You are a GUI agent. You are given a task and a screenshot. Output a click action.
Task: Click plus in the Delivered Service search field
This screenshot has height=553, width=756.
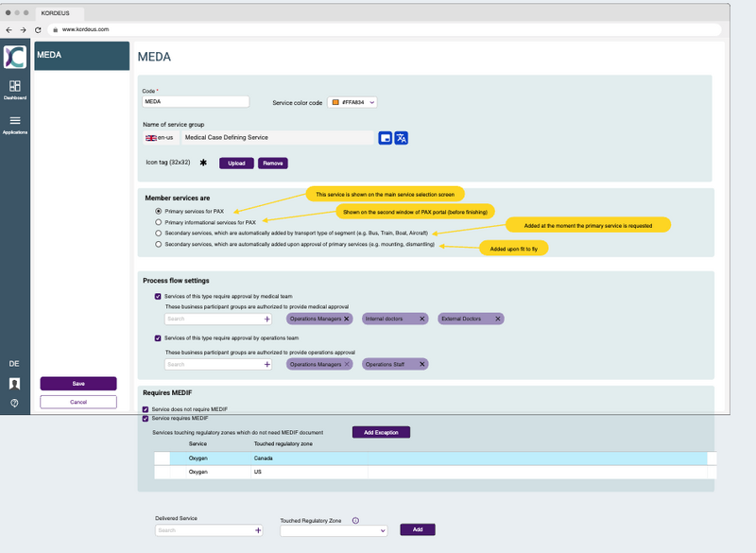tap(258, 531)
